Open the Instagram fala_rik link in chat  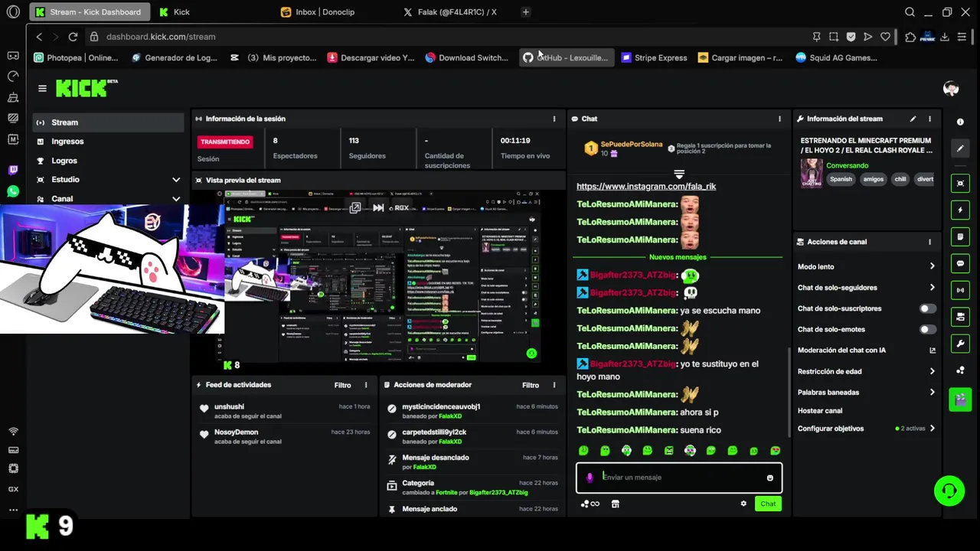pyautogui.click(x=646, y=186)
